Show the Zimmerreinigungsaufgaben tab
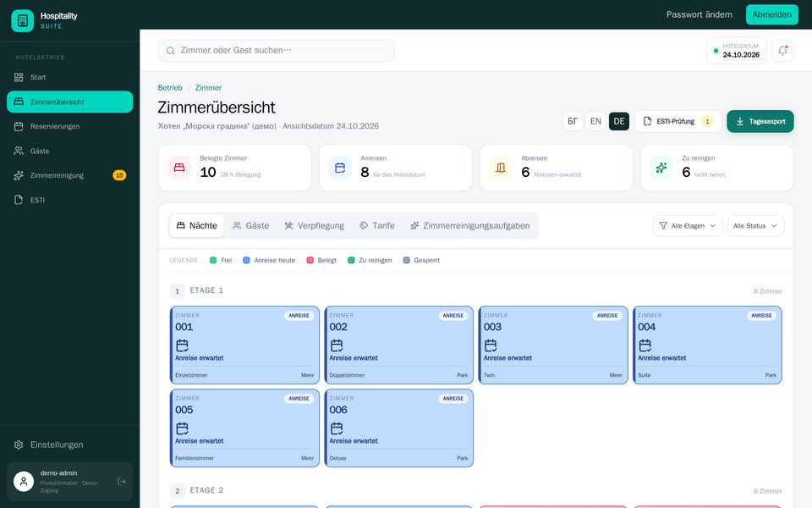 click(x=470, y=226)
